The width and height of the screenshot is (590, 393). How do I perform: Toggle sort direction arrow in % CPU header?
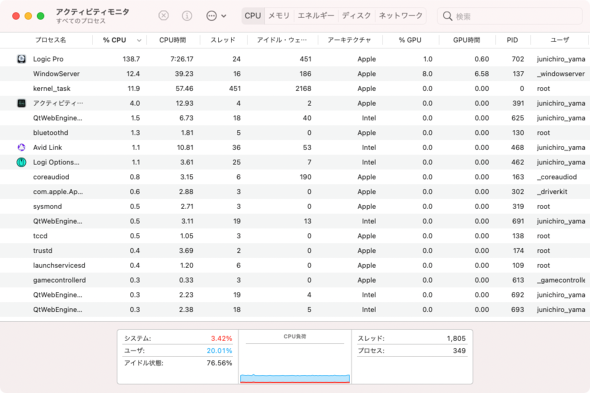(139, 40)
